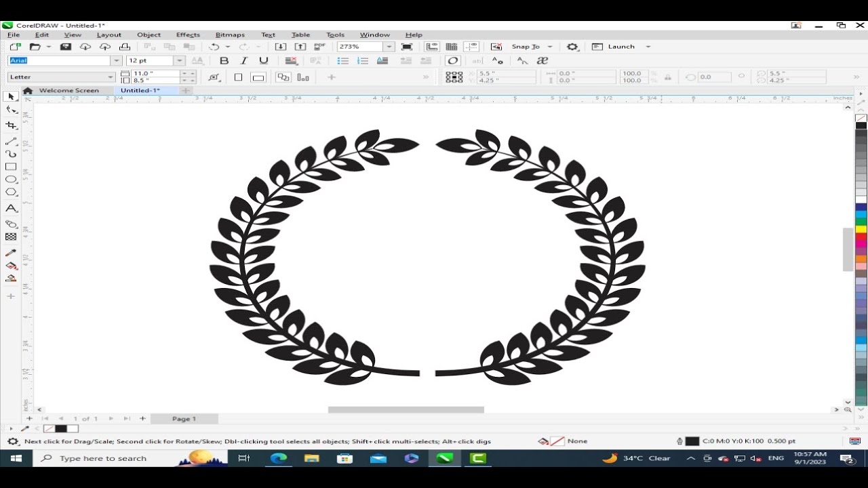Viewport: 868px width, 488px height.
Task: Select the Interactive Fill tool
Action: 11,266
